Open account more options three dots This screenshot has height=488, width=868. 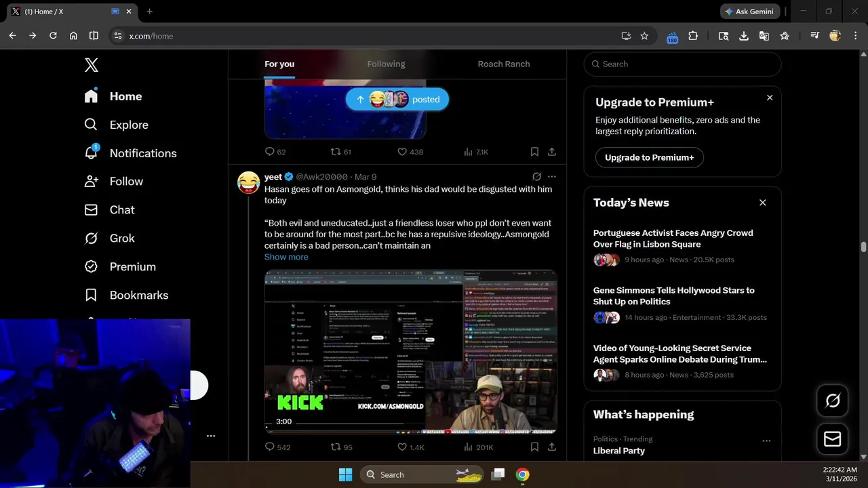pyautogui.click(x=211, y=436)
